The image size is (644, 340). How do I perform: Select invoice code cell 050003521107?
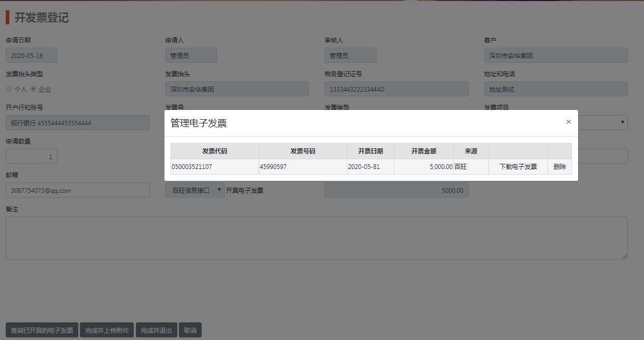[215, 167]
